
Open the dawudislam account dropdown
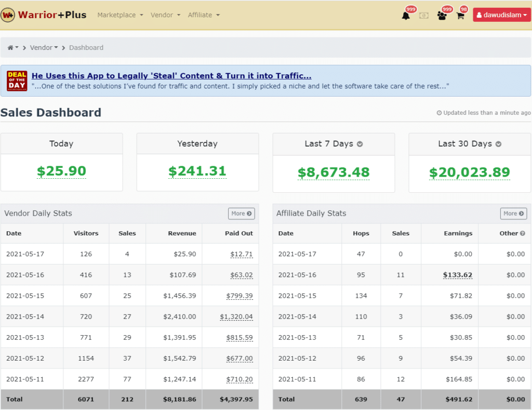502,15
